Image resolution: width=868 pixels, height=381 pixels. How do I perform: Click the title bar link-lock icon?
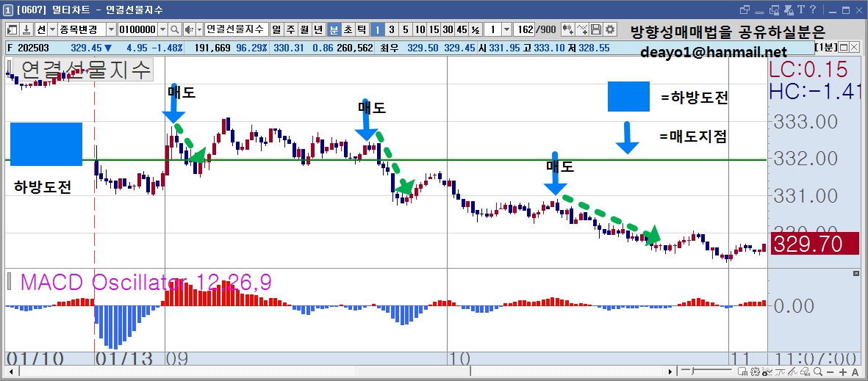pos(789,10)
